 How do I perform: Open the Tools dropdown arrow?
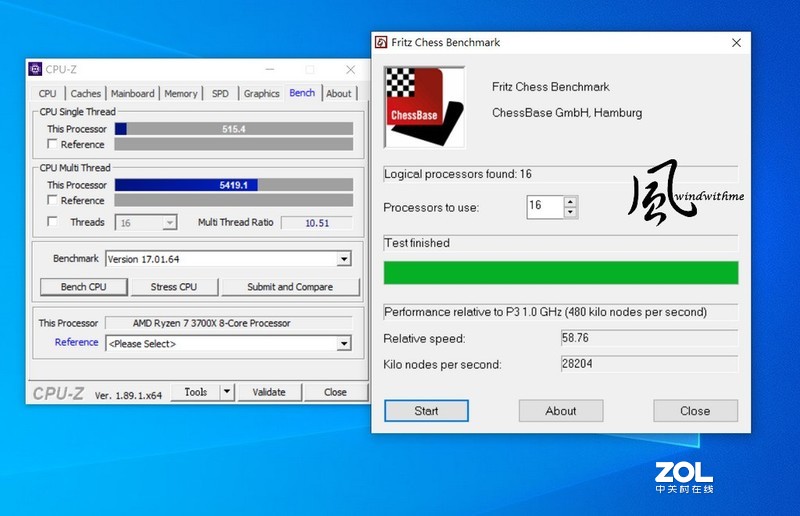coord(227,392)
